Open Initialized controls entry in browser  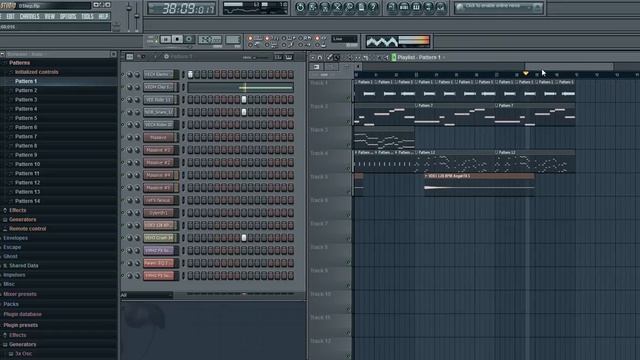[36, 72]
